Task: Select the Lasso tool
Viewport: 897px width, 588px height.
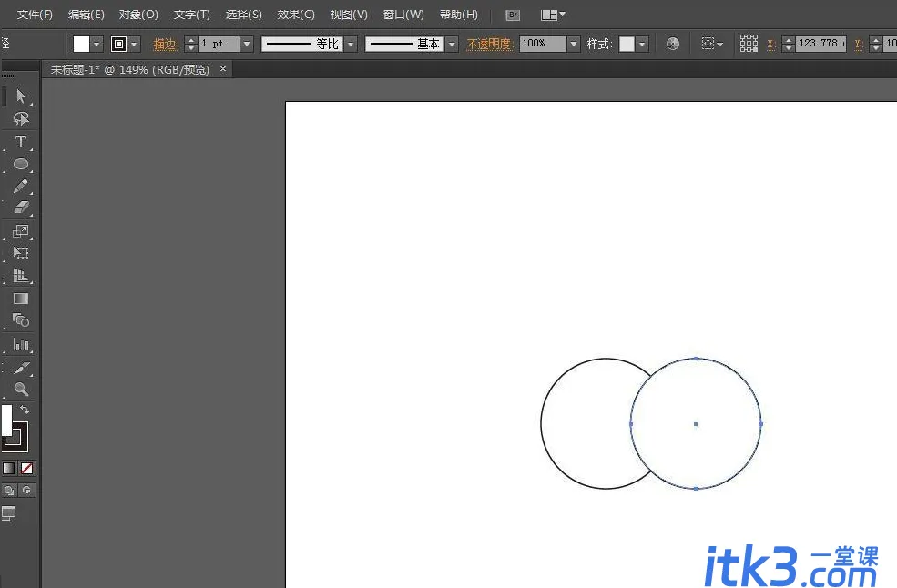Action: tap(21, 118)
